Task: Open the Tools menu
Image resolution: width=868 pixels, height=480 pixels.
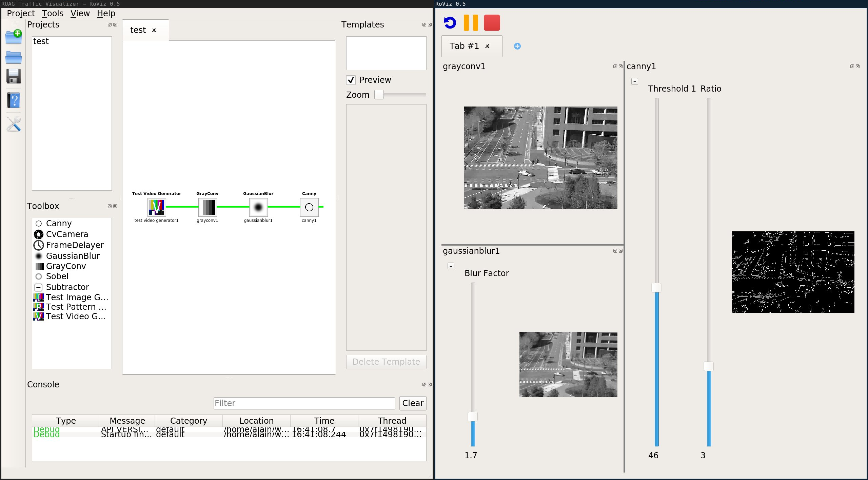Action: [53, 13]
